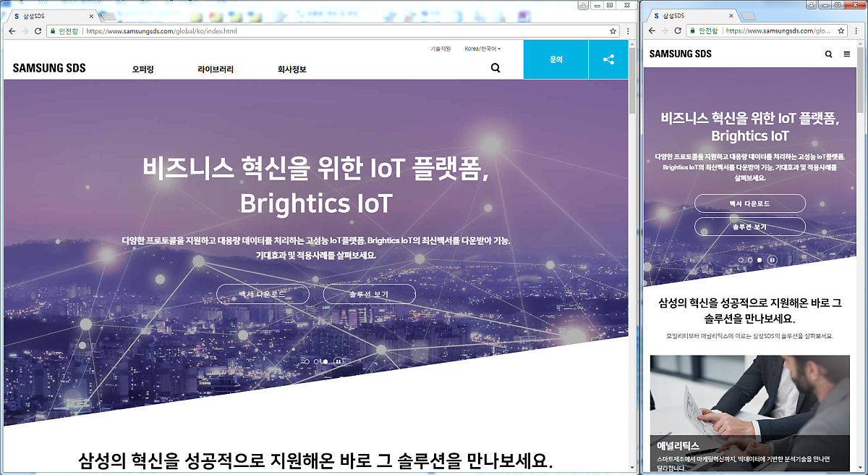
Task: Open site search magnifier in the left window
Action: pos(495,68)
